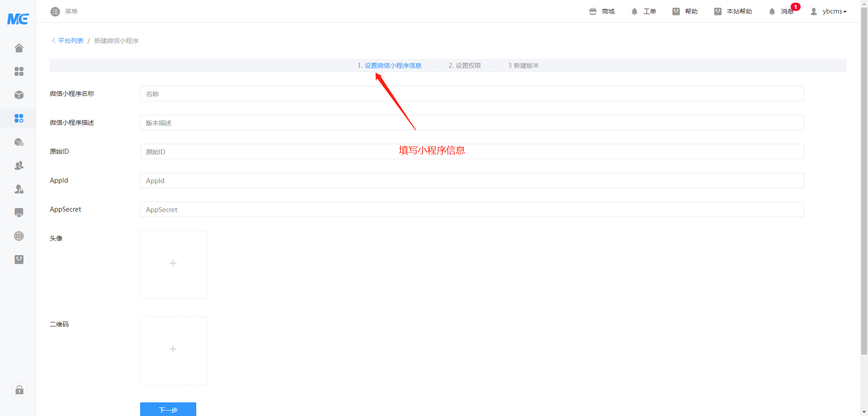This screenshot has height=416, width=868.
Task: Click the 工单 bell icon in the header
Action: [634, 11]
